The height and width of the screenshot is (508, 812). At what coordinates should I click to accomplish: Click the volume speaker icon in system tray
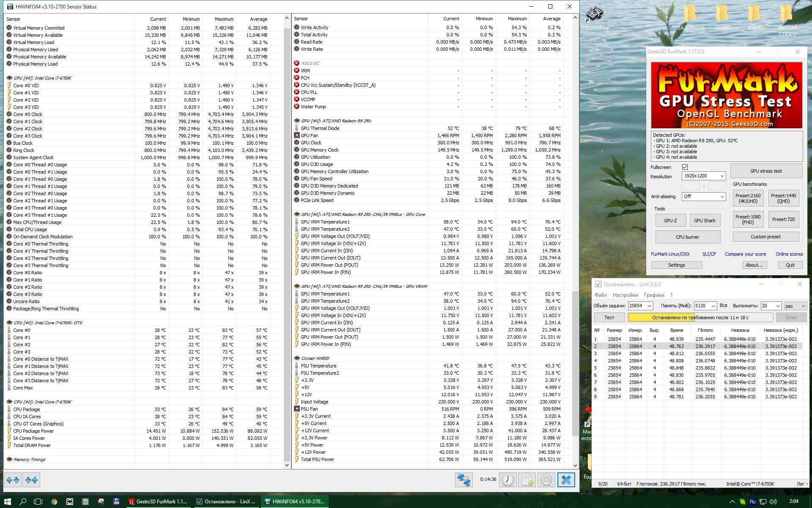tap(773, 502)
